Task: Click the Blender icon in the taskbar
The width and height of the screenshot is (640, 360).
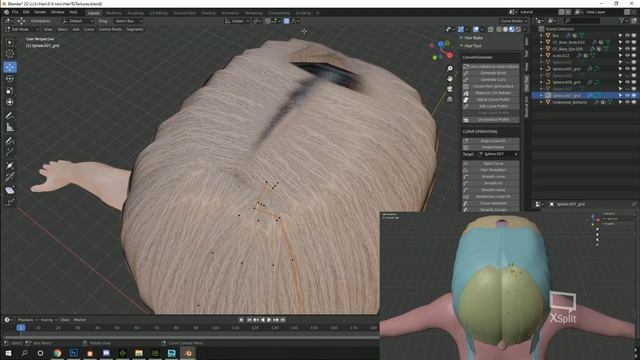Action: pos(188,353)
